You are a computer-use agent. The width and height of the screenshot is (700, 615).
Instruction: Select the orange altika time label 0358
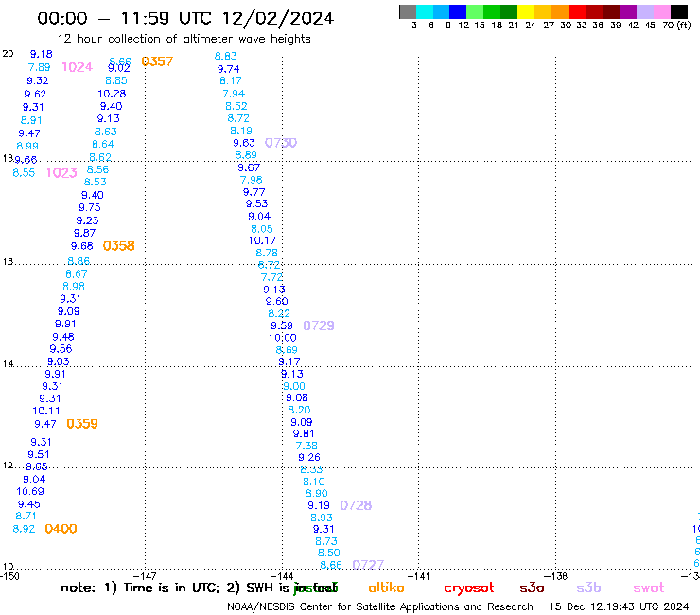pos(119,246)
